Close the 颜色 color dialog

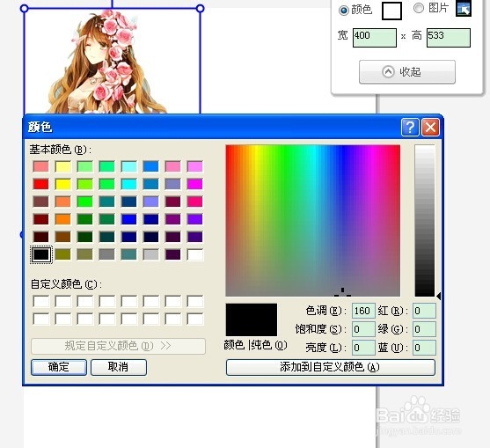coord(431,128)
